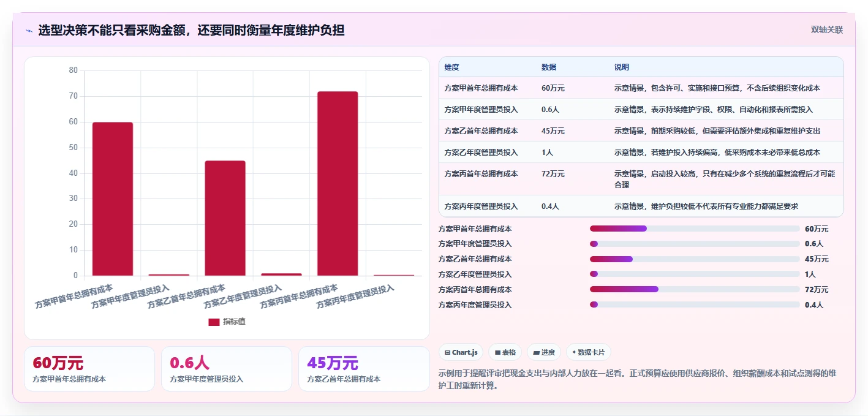868x416 pixels.
Task: Click the 72 bar for 方案丙首年总拥有成本
Action: tap(338, 184)
